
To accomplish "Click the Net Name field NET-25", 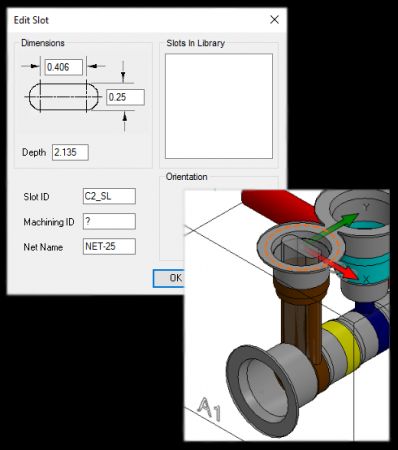I will [x=109, y=246].
